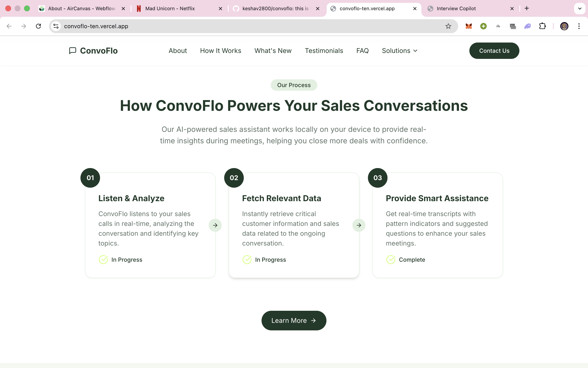The image size is (588, 368).
Task: Click check icon in Listen & Analyze card
Action: pos(103,260)
